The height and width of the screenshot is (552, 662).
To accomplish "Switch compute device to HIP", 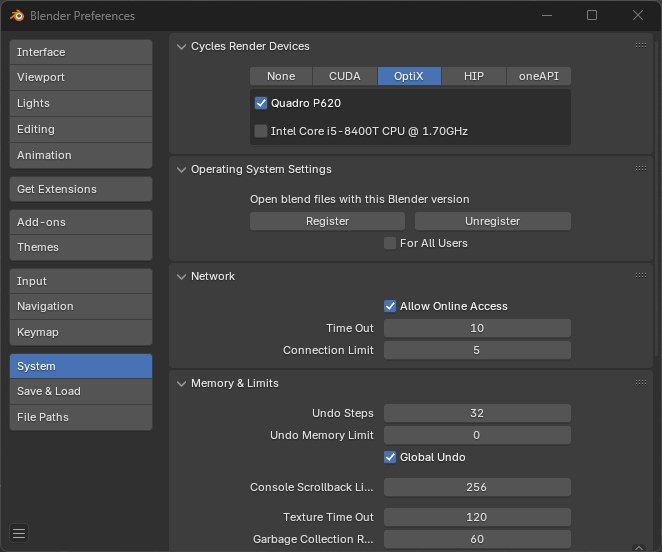I will (x=474, y=76).
